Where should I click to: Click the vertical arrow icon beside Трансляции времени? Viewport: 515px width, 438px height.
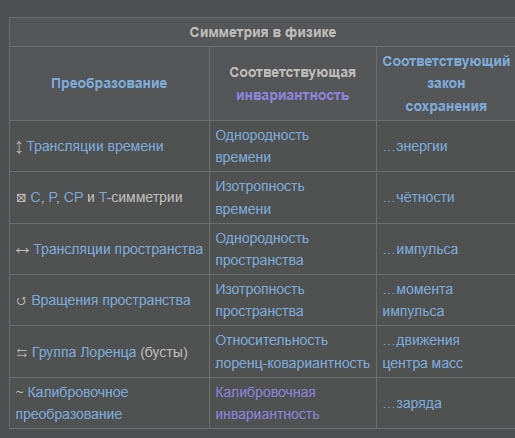tap(19, 147)
